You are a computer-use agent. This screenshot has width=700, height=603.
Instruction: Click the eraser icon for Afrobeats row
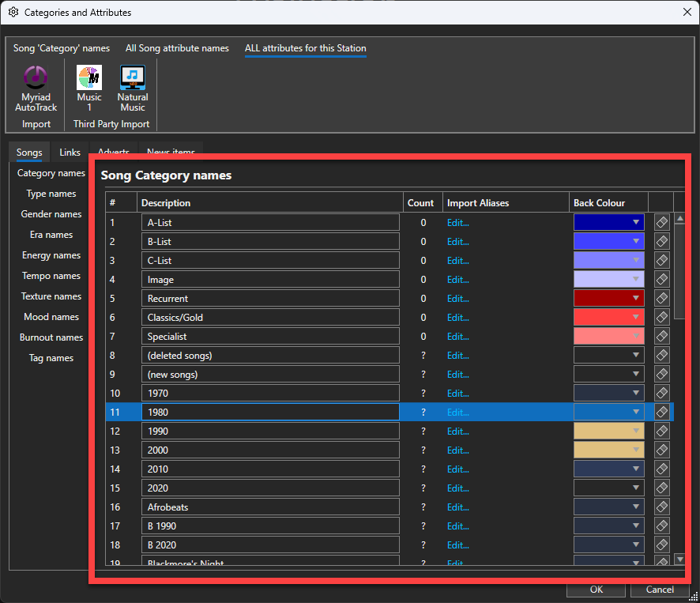click(662, 507)
